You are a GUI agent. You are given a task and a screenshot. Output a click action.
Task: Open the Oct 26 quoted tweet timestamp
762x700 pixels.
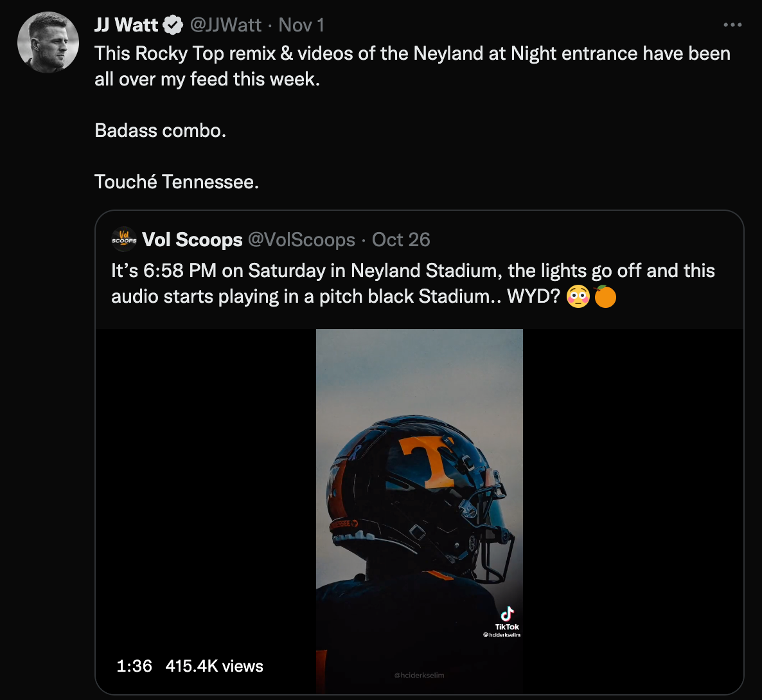401,240
